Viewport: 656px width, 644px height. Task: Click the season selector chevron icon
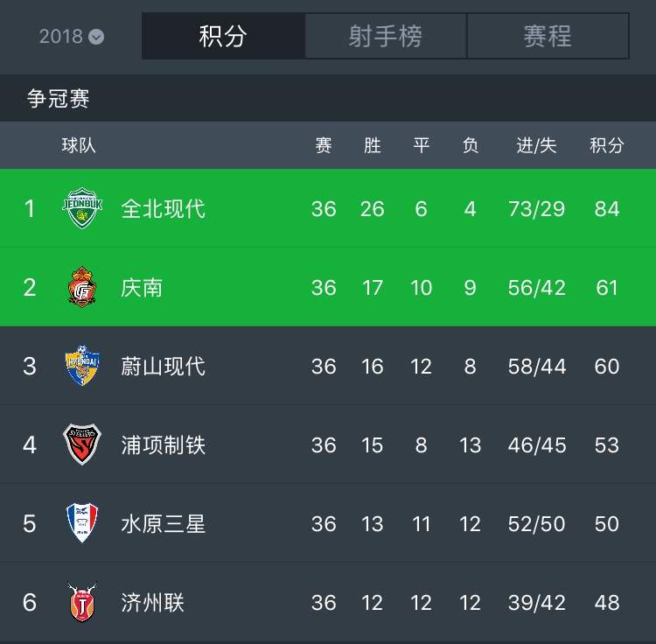point(96,37)
